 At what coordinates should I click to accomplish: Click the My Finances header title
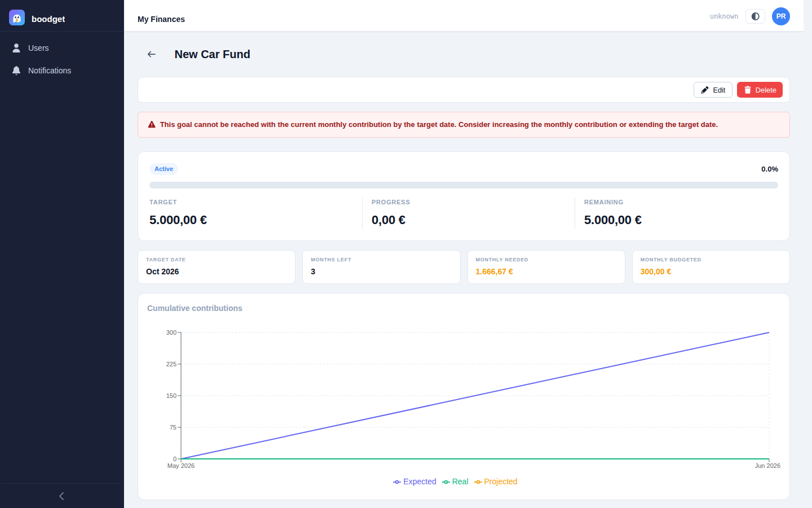(x=161, y=19)
